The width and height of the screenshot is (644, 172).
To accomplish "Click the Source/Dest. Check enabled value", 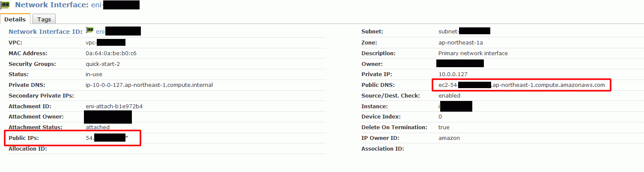I will coord(449,96).
